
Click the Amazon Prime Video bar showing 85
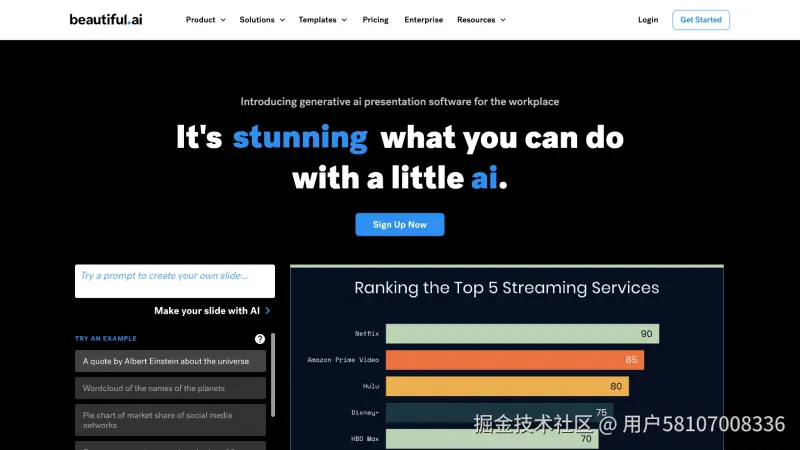coord(515,360)
